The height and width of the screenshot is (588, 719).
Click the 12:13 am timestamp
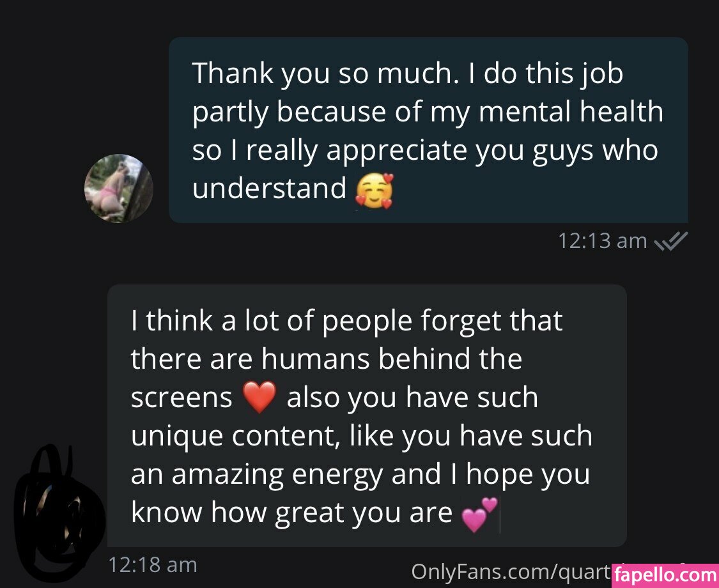tap(603, 241)
